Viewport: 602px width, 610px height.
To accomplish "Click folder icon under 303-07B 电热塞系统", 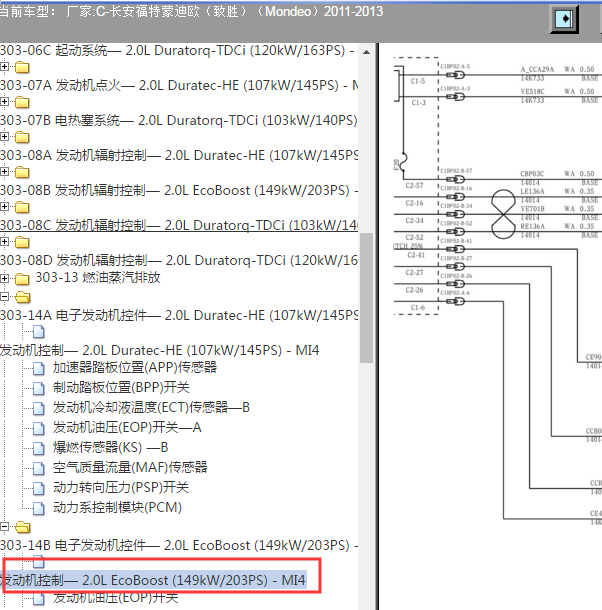I will (x=22, y=137).
